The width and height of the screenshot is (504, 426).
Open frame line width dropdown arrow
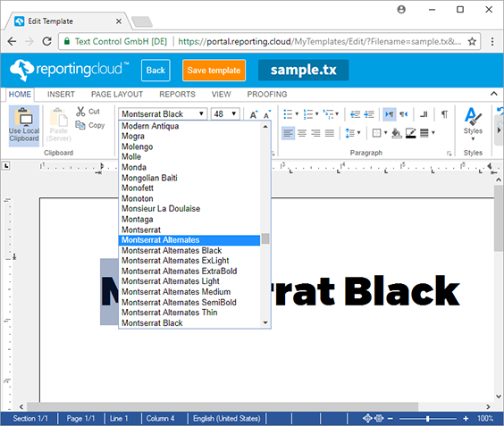(433, 132)
